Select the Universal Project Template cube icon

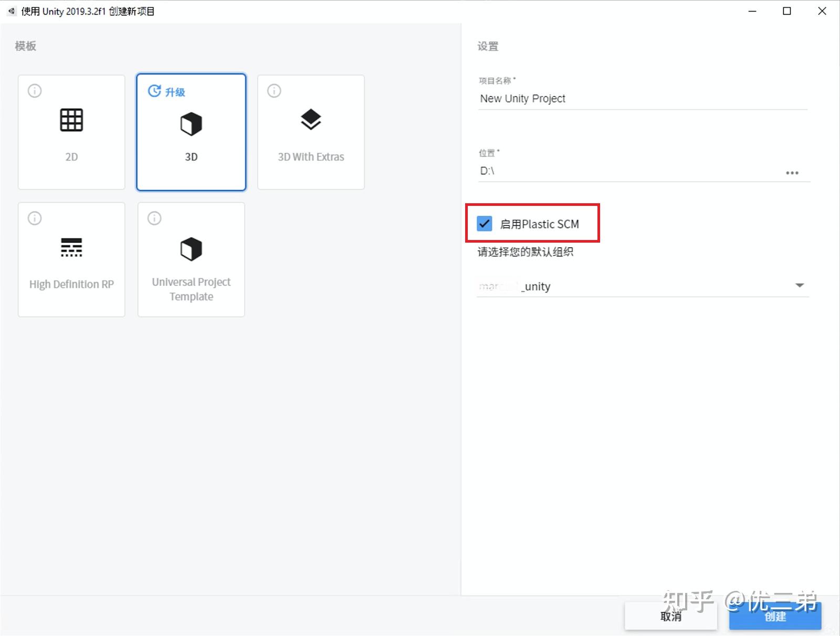[191, 249]
